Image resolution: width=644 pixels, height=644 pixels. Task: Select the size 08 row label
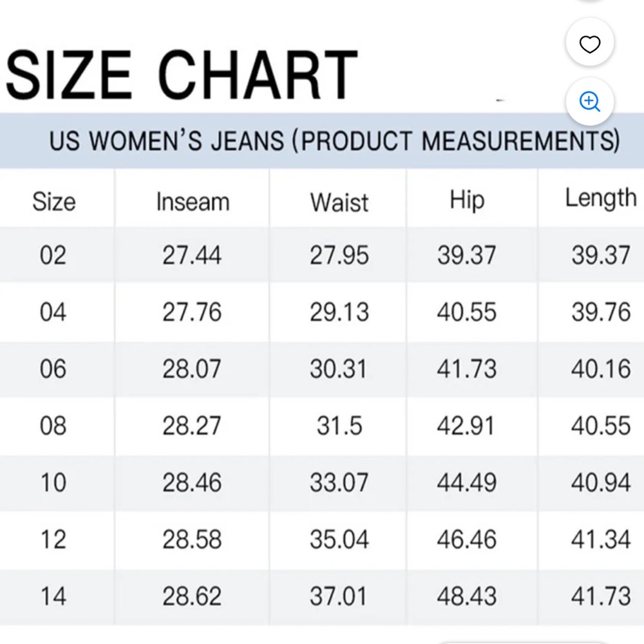(53, 426)
